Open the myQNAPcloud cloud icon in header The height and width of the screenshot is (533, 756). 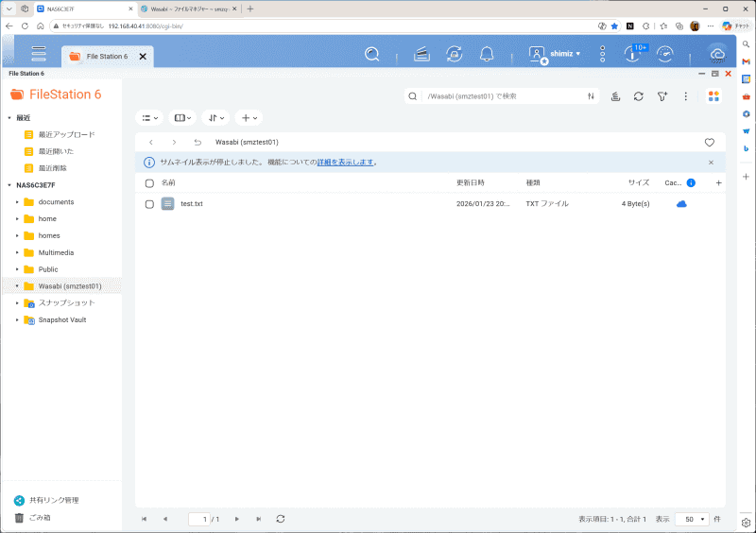717,55
